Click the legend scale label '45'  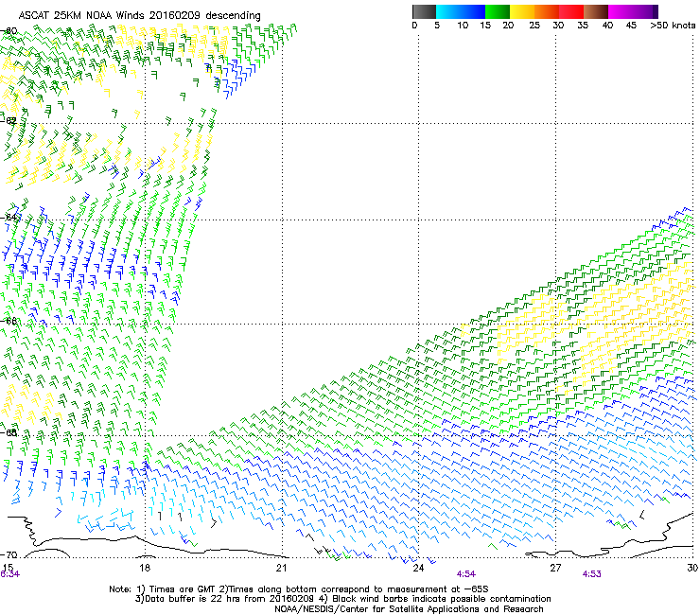pos(631,26)
